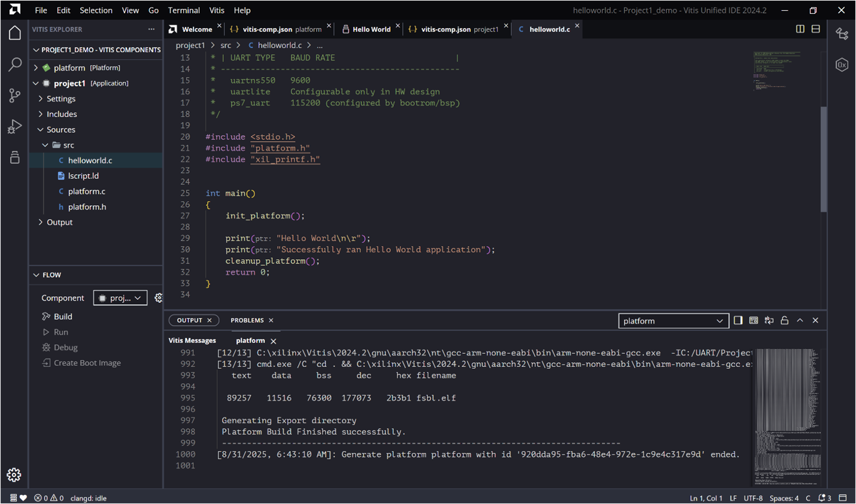Open the Extensions view
The image size is (856, 504).
[14, 157]
